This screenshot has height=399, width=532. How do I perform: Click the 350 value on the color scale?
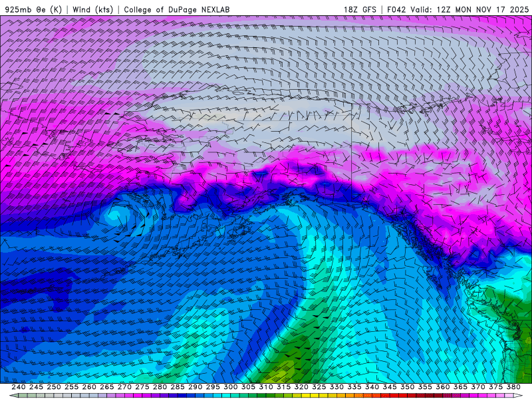coord(407,387)
